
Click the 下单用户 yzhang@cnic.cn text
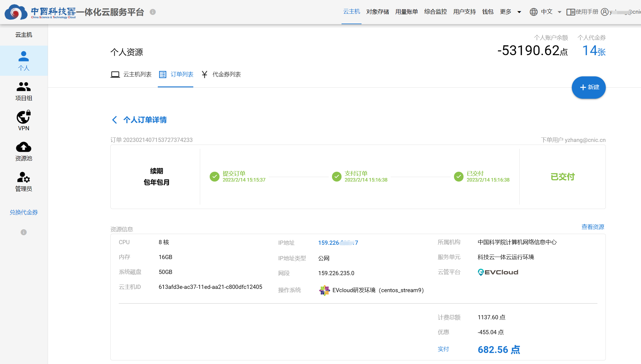pos(573,140)
